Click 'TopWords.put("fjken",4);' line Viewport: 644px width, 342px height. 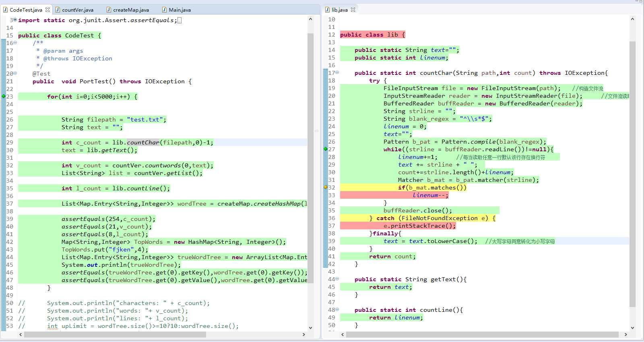[x=105, y=249]
